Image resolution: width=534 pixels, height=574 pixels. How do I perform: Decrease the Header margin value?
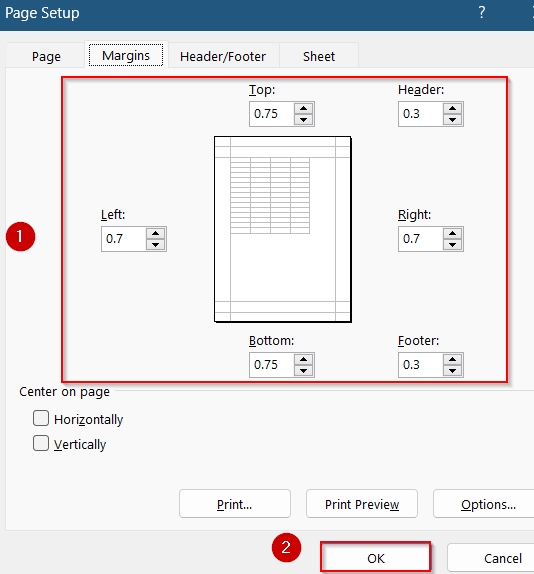(x=452, y=119)
